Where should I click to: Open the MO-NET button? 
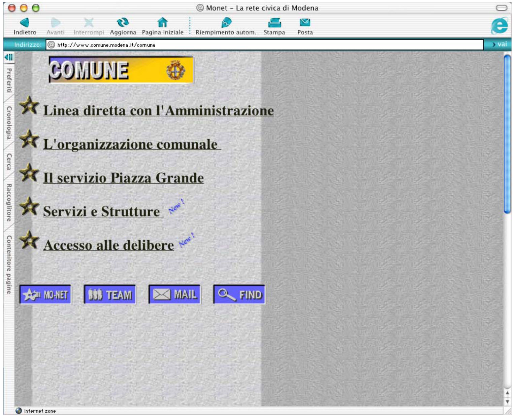tap(45, 294)
